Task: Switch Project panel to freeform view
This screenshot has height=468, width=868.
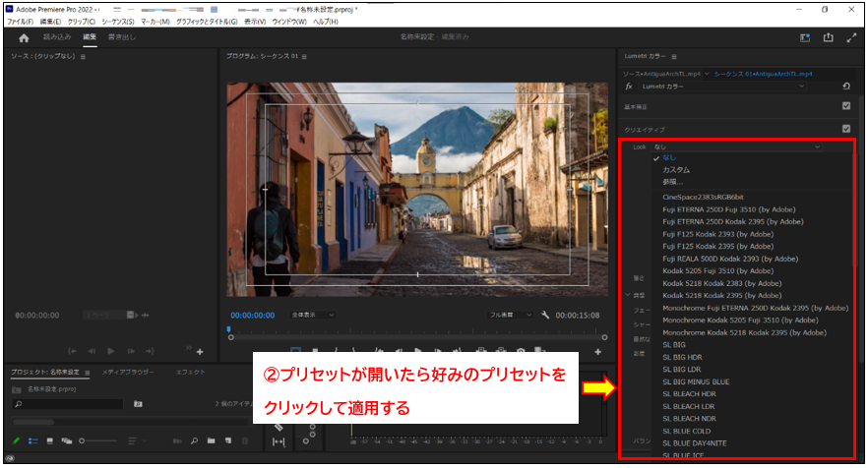Action: pyautogui.click(x=67, y=440)
